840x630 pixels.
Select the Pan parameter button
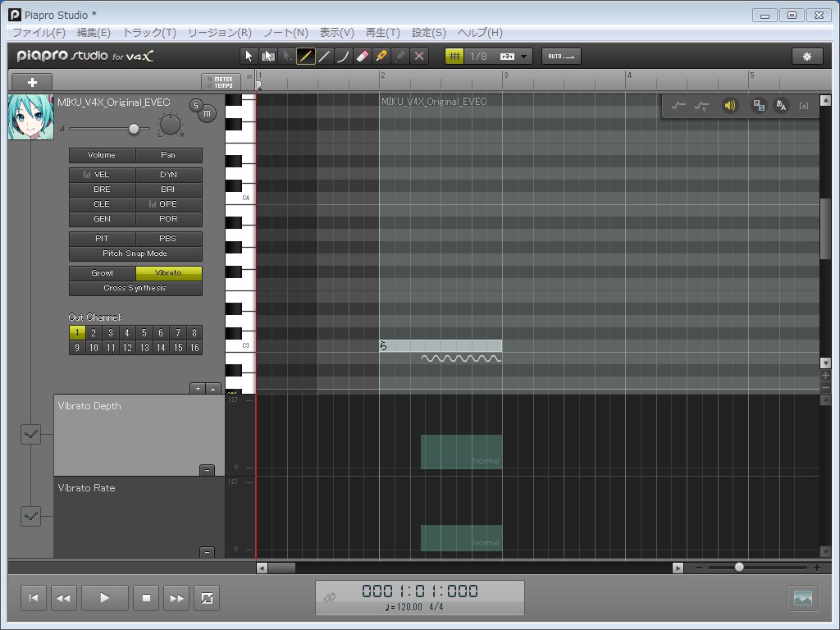[169, 155]
